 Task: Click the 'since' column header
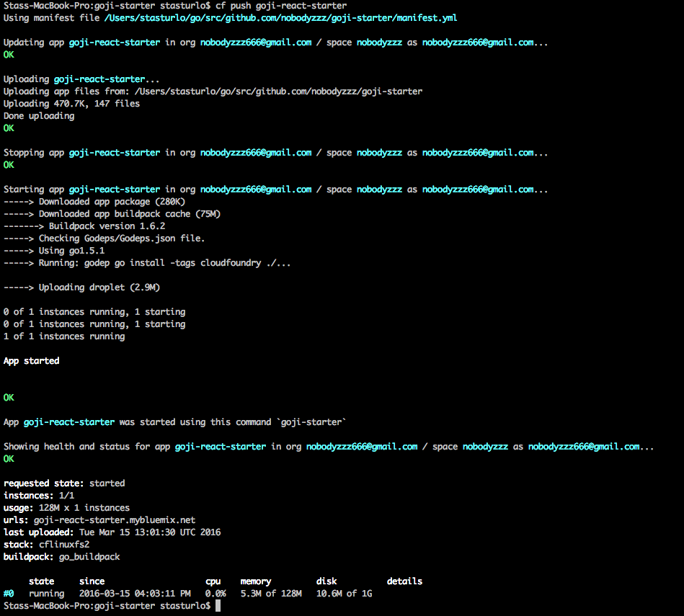92,581
